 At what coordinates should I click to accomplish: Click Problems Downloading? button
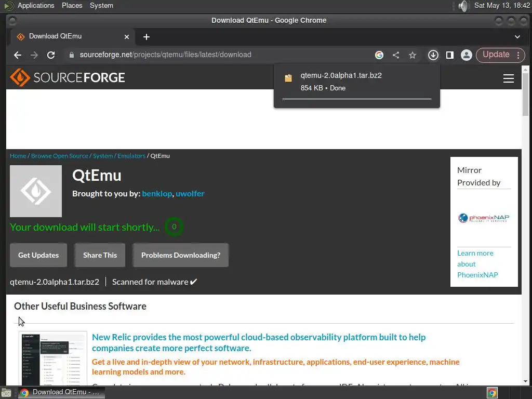pyautogui.click(x=180, y=255)
